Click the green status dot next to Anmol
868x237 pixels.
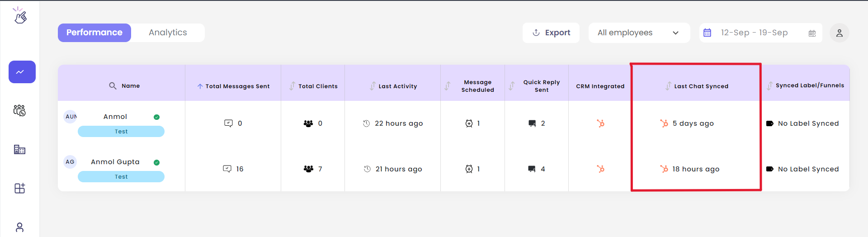coord(156,117)
